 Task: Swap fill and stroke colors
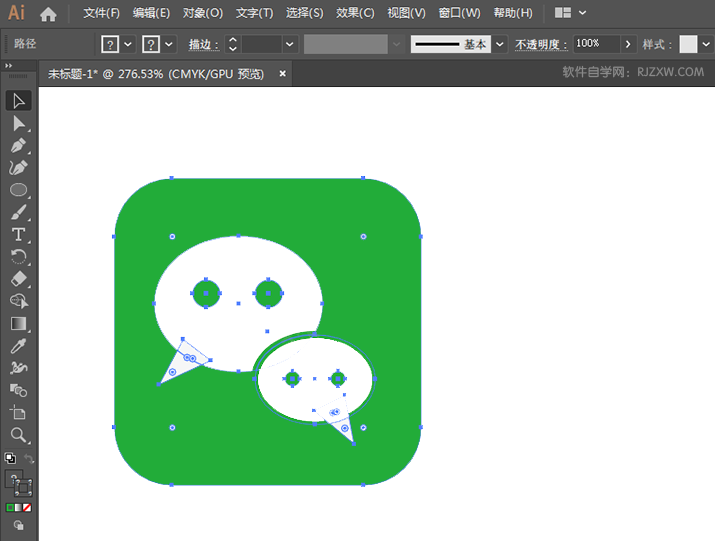[x=29, y=459]
